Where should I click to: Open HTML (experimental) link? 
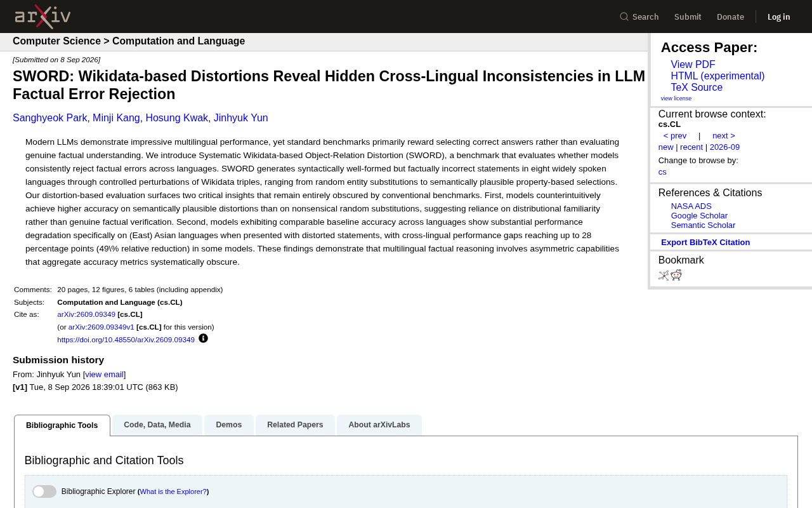[717, 76]
